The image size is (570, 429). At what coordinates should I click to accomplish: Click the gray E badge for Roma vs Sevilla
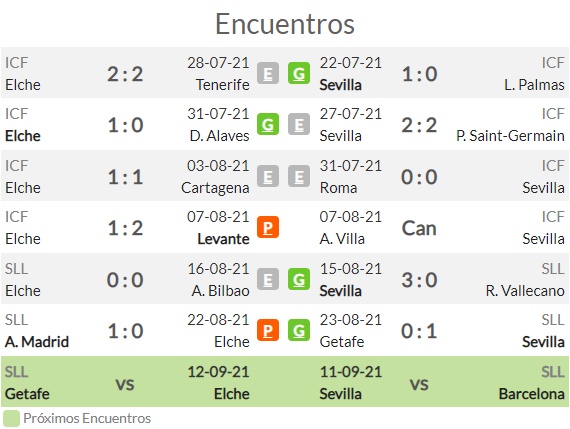tap(299, 176)
